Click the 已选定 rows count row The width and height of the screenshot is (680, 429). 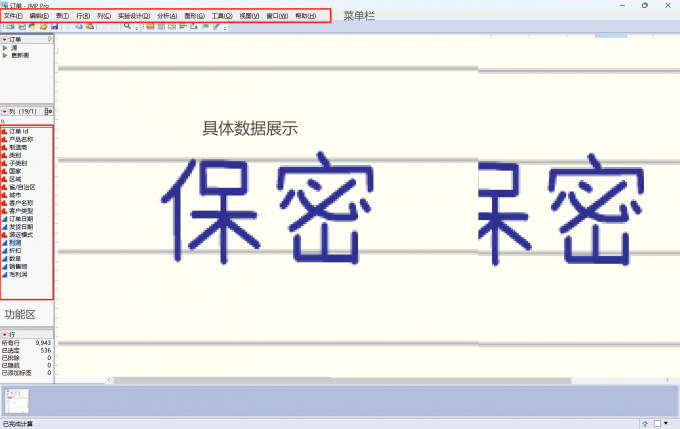pos(26,351)
